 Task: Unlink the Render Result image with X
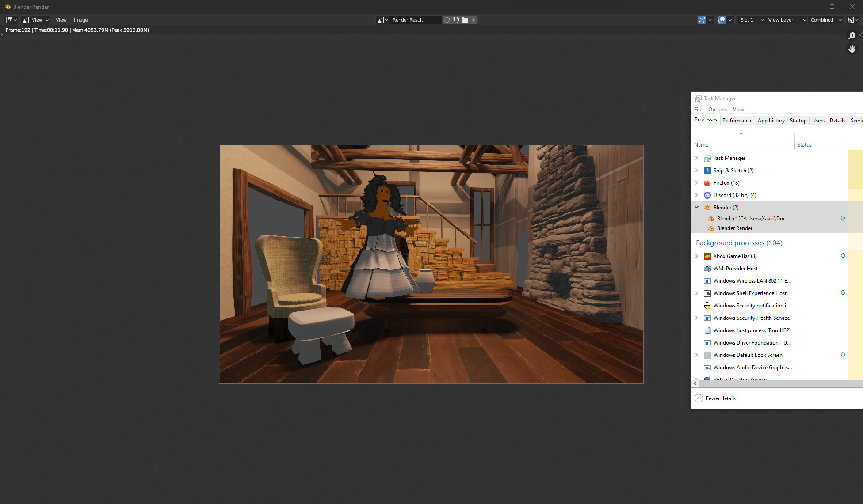(x=474, y=20)
